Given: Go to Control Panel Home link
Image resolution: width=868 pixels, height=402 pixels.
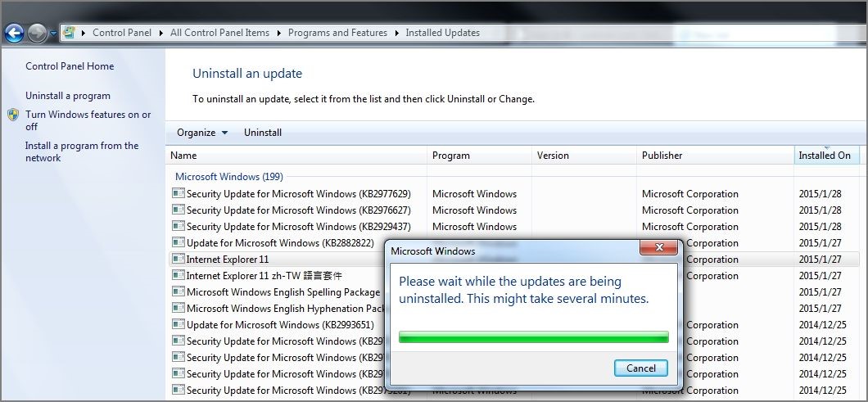Looking at the screenshot, I should (70, 65).
